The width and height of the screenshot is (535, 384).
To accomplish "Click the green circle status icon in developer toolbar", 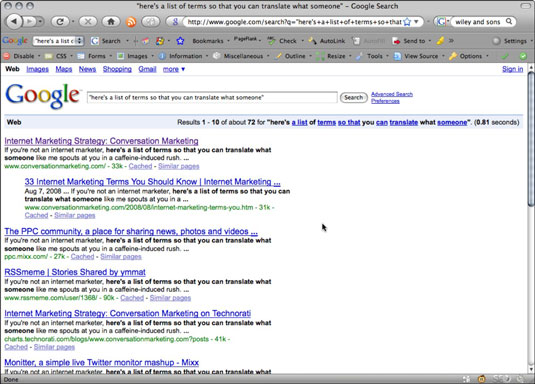I will (523, 56).
